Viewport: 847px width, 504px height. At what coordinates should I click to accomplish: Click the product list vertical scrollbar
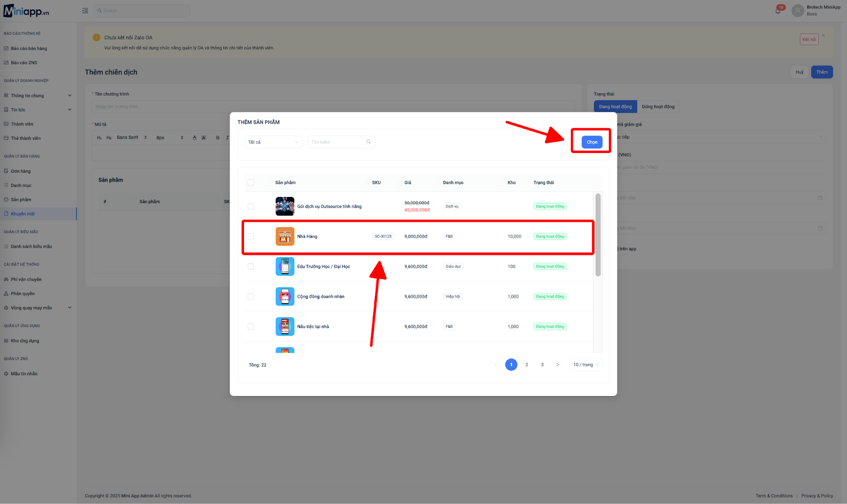598,235
